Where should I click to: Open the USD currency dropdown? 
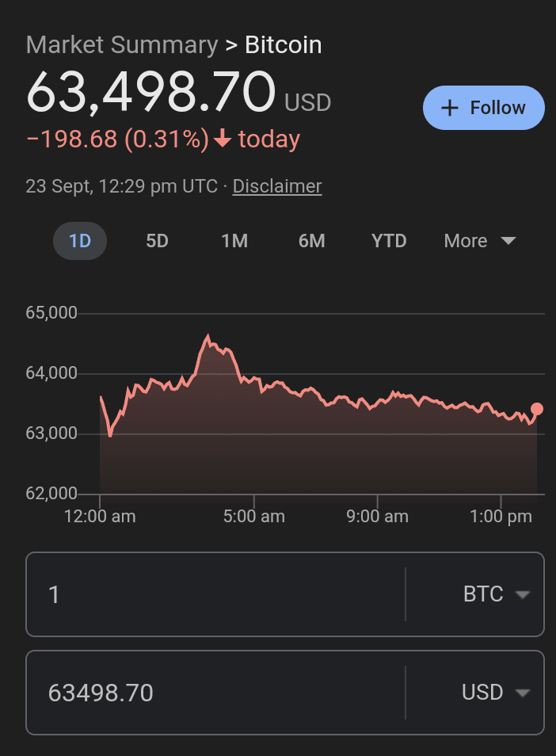coord(496,693)
